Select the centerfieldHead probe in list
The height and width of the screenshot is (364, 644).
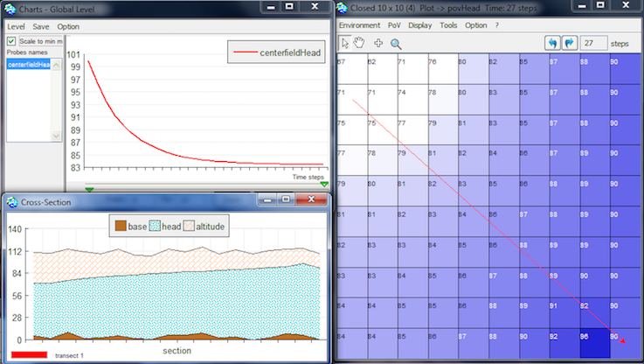point(29,65)
